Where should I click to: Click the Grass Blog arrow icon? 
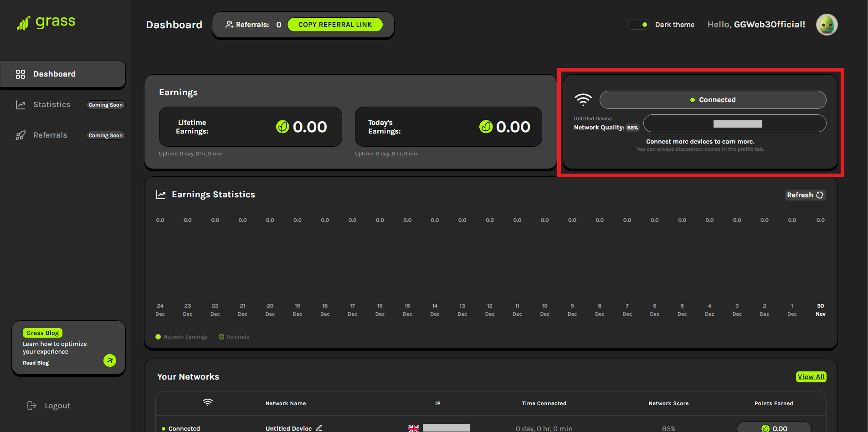pyautogui.click(x=110, y=360)
